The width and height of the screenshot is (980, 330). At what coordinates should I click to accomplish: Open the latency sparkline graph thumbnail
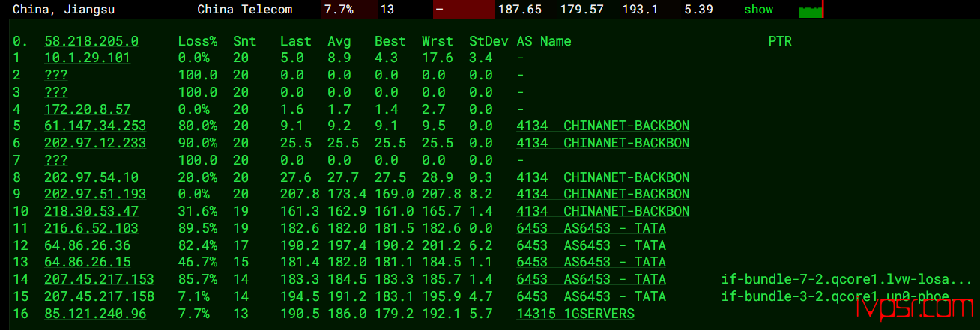[x=811, y=10]
